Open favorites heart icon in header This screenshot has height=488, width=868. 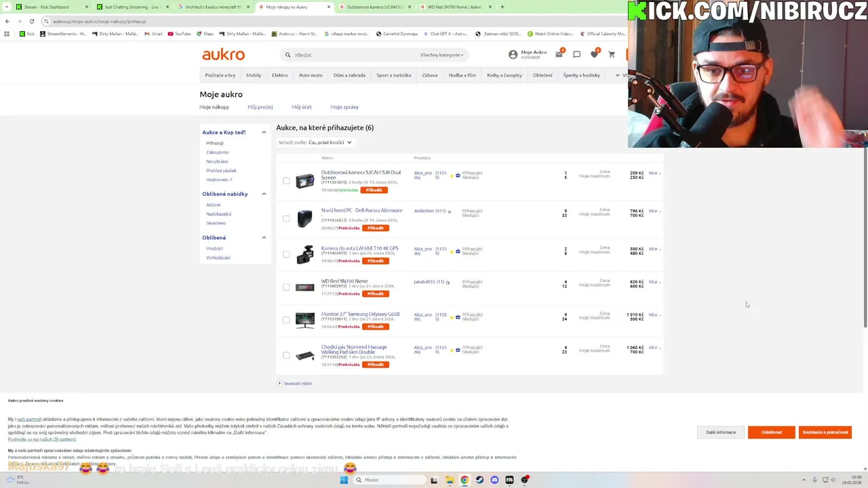tap(594, 54)
